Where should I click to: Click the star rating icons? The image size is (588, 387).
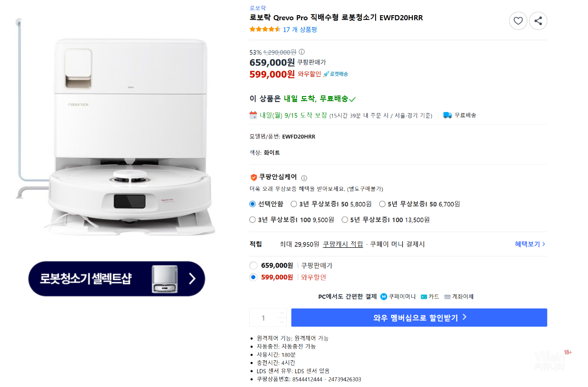point(265,29)
